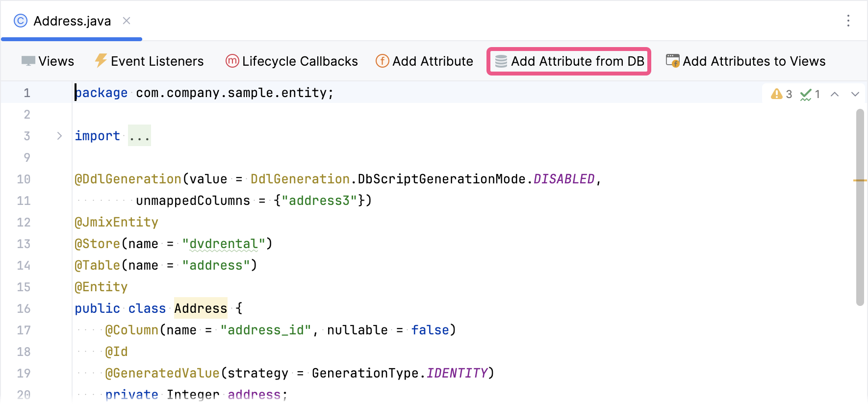Screen dimensions: 868x404
Task: Click the Add Attribute field icon
Action: tap(382, 61)
